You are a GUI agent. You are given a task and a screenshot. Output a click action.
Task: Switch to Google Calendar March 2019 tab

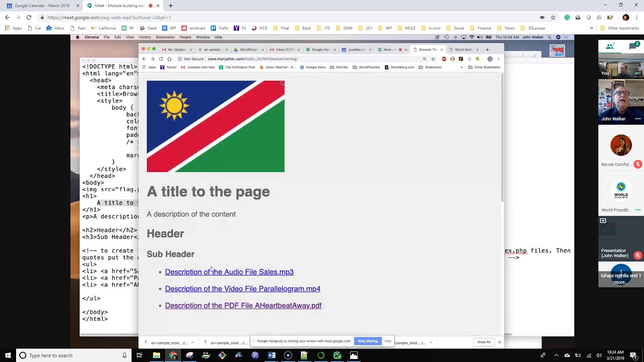42,6
